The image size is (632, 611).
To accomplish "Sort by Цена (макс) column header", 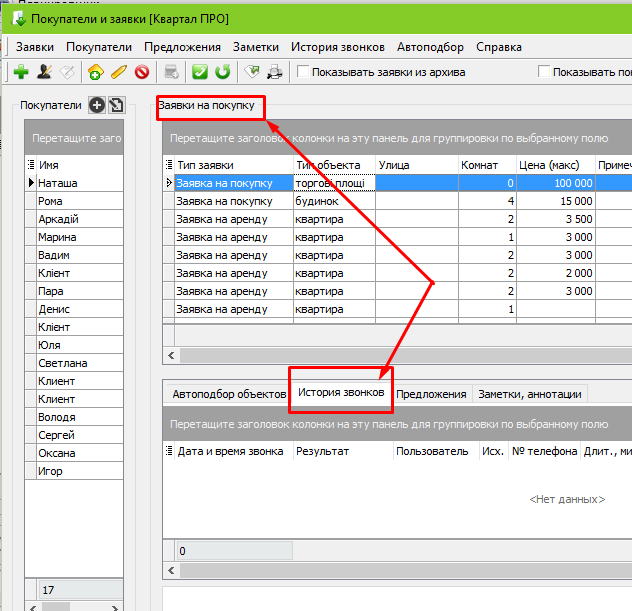I will click(555, 165).
